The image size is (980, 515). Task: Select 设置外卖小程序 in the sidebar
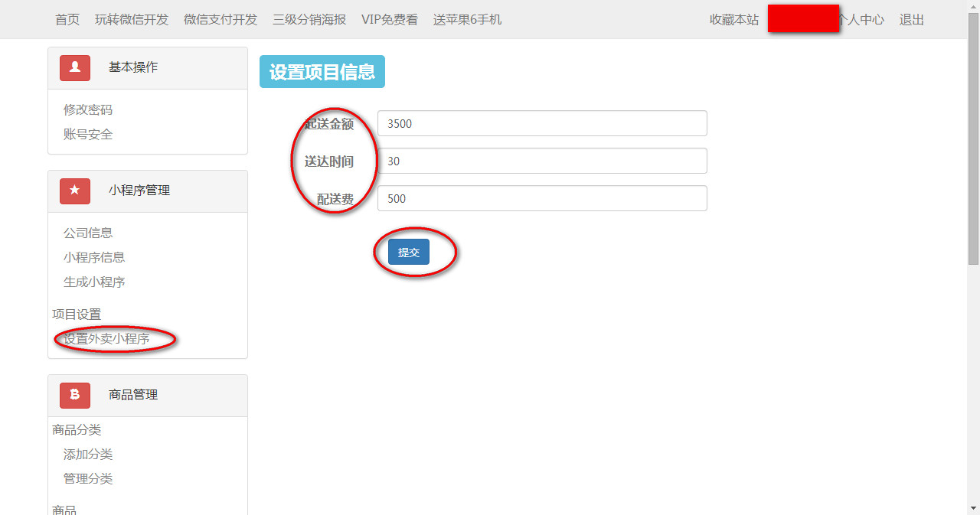pos(106,339)
